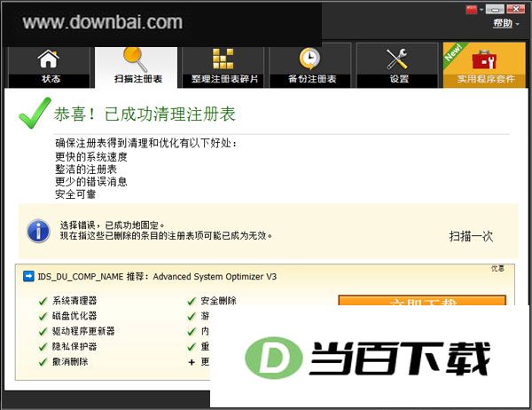Click the 整洁的注册表 text line
Screen dimensions: 532x410
click(x=86, y=170)
